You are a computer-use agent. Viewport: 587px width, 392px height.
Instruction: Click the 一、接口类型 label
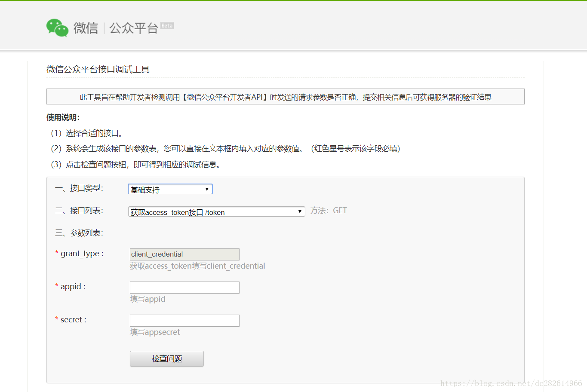point(79,188)
